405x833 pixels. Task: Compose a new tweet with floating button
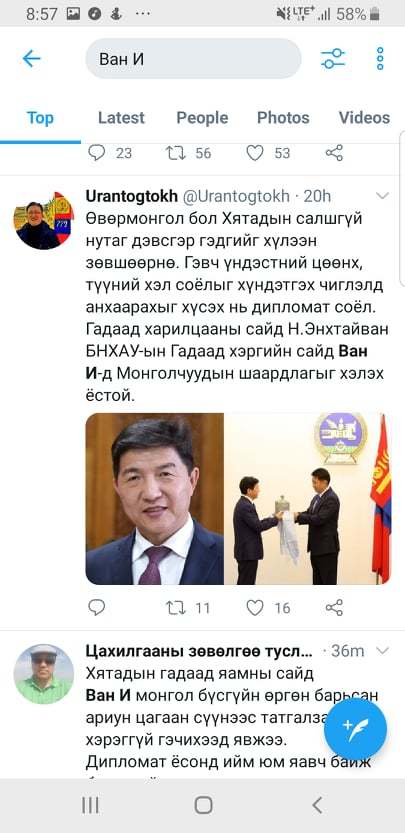click(x=356, y=729)
